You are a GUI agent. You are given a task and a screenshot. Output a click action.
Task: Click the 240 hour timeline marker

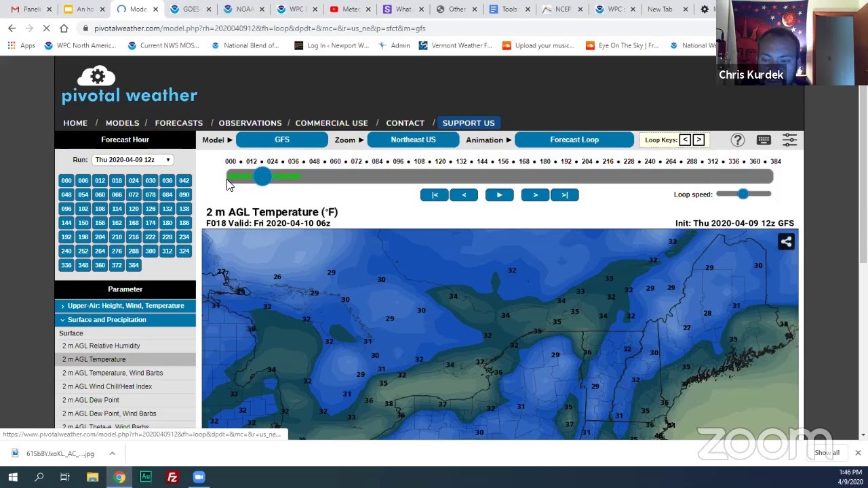click(650, 161)
